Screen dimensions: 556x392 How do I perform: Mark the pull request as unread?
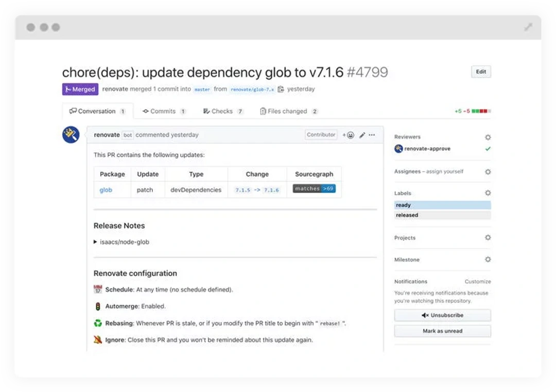pyautogui.click(x=443, y=331)
